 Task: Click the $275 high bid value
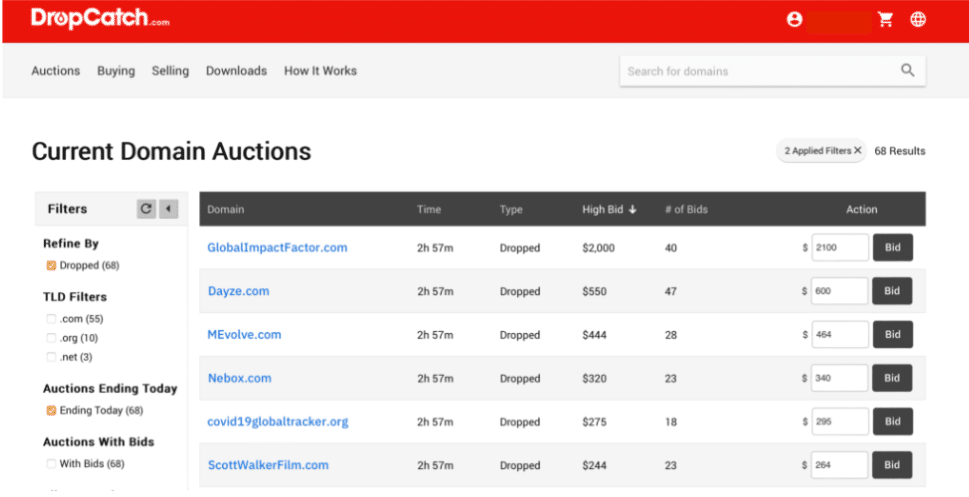click(x=595, y=422)
